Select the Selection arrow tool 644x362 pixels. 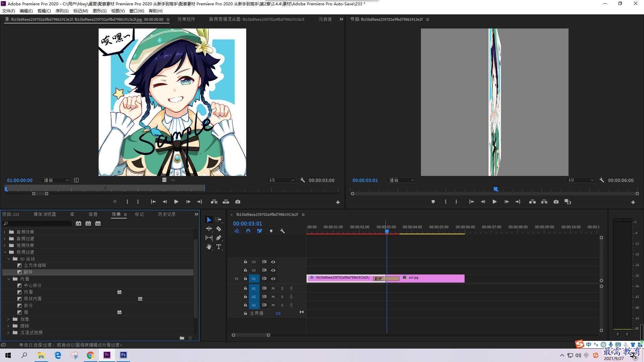point(209,220)
